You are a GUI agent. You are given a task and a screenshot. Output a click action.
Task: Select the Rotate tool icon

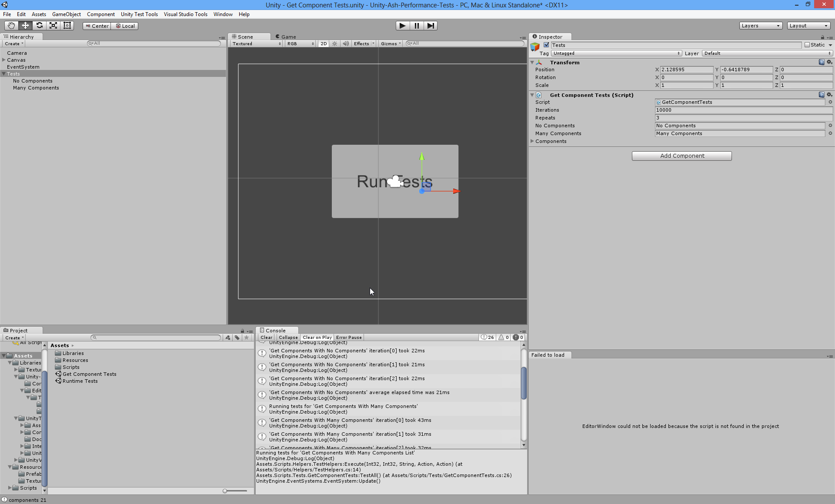point(39,26)
